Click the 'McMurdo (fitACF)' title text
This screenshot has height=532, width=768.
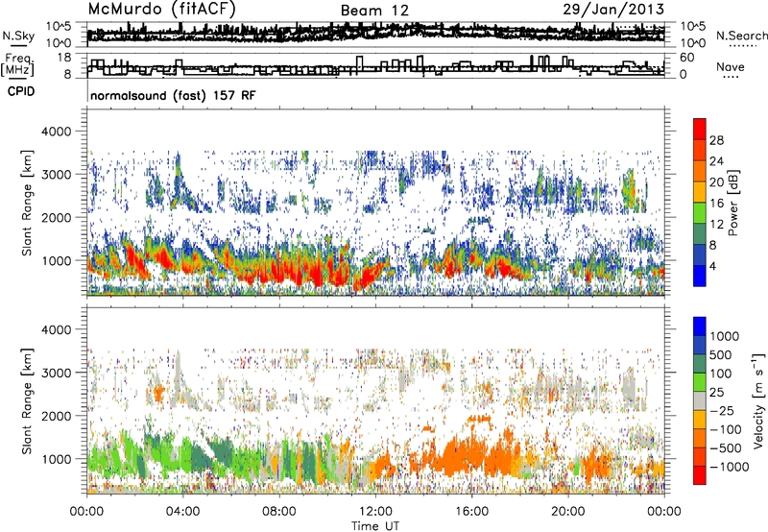[161, 10]
